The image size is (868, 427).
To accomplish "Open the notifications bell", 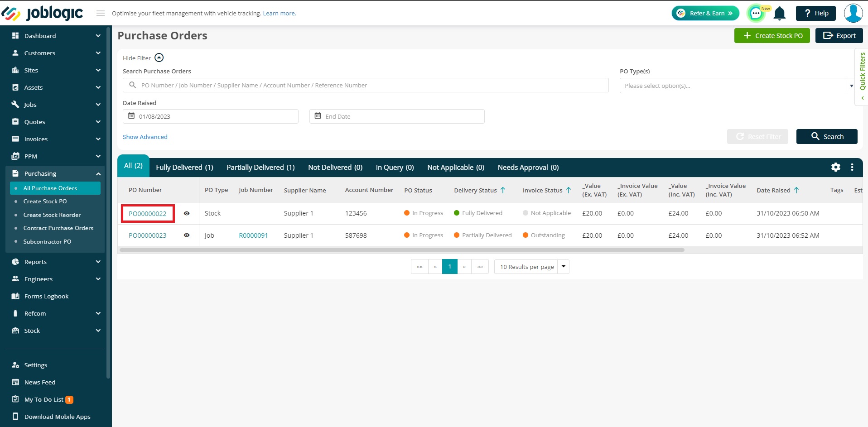I will point(779,14).
